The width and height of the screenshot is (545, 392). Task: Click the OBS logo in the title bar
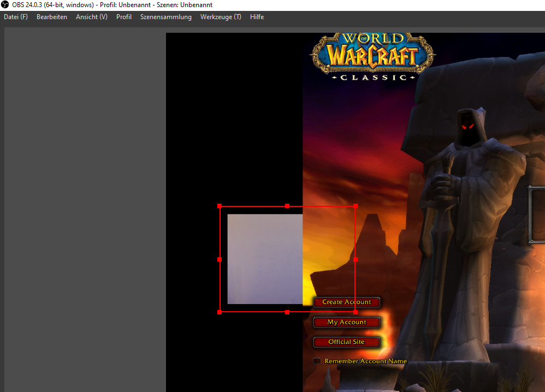point(5,5)
